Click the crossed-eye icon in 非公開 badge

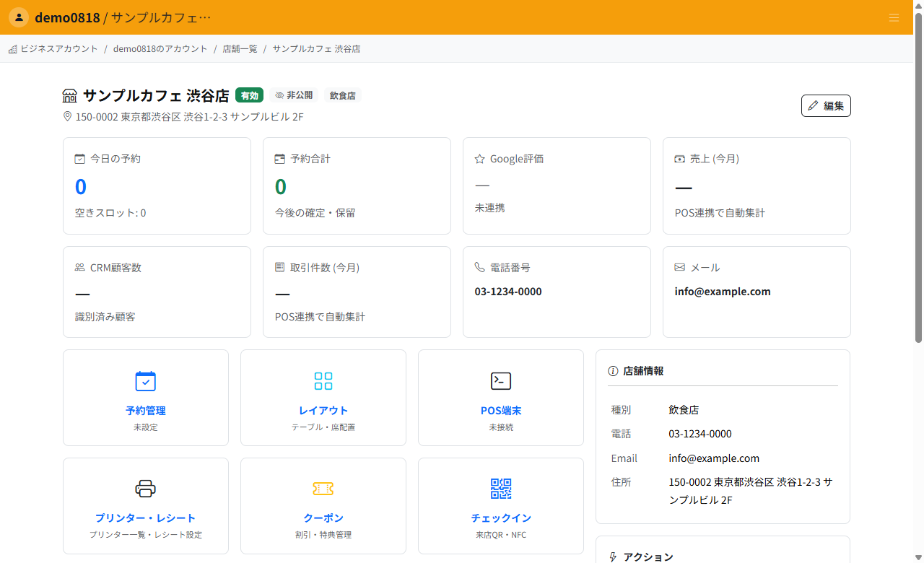[x=280, y=95]
